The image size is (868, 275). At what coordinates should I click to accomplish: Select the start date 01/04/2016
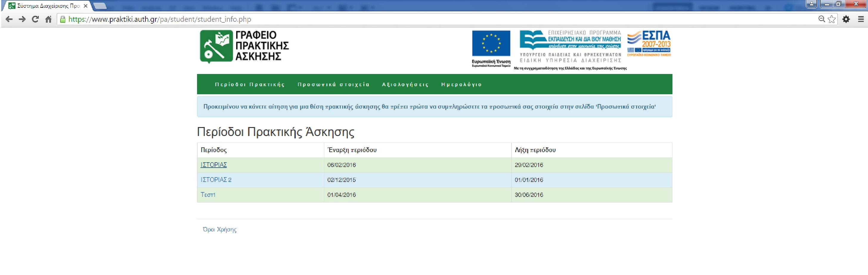coord(341,194)
